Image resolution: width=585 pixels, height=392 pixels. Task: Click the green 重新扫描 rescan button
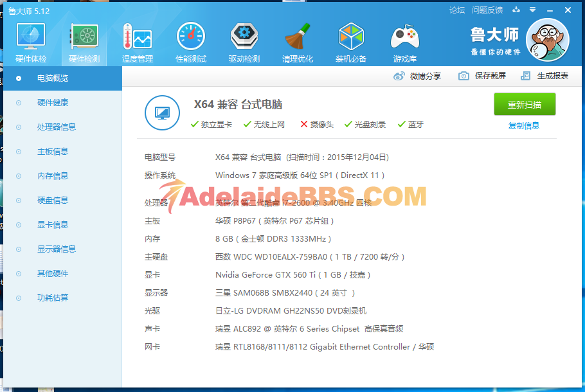click(525, 105)
